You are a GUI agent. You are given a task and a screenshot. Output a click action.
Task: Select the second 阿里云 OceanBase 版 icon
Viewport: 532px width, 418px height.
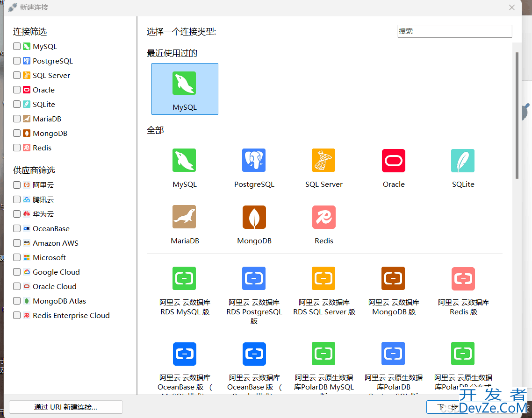coord(254,354)
